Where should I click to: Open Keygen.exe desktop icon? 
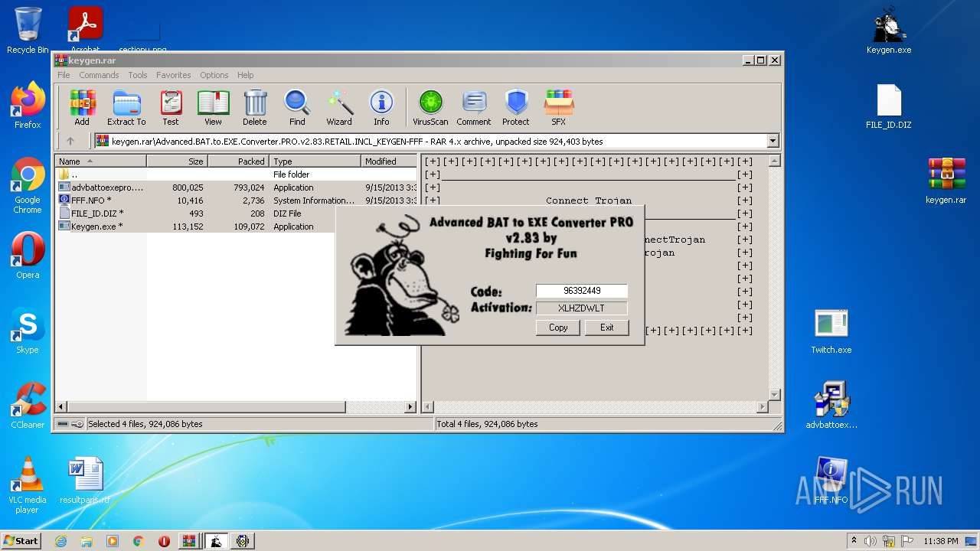click(889, 31)
